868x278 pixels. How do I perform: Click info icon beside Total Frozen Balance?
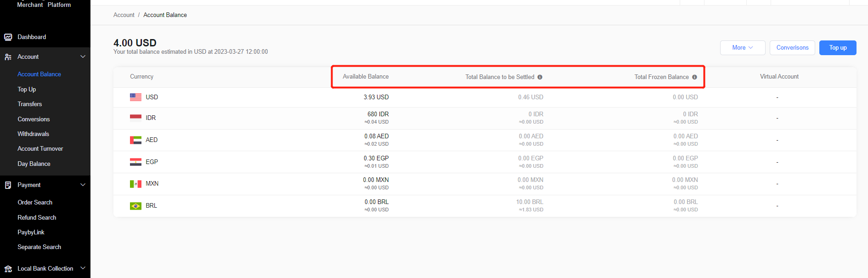[x=694, y=77]
